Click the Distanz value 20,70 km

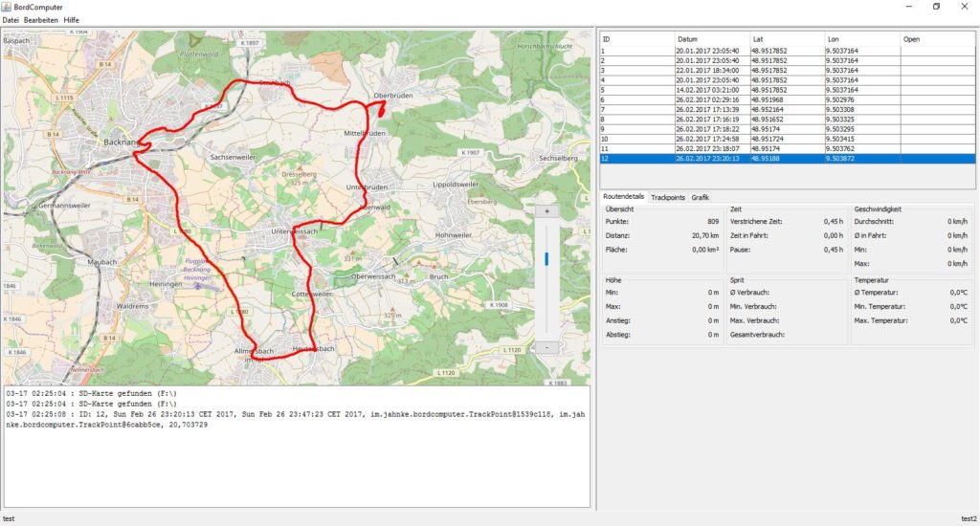705,235
